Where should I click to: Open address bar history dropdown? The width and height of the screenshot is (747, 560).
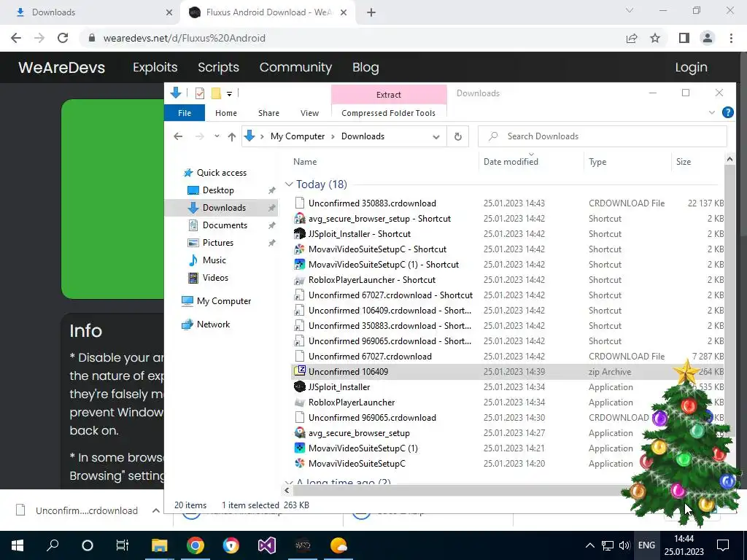436,136
